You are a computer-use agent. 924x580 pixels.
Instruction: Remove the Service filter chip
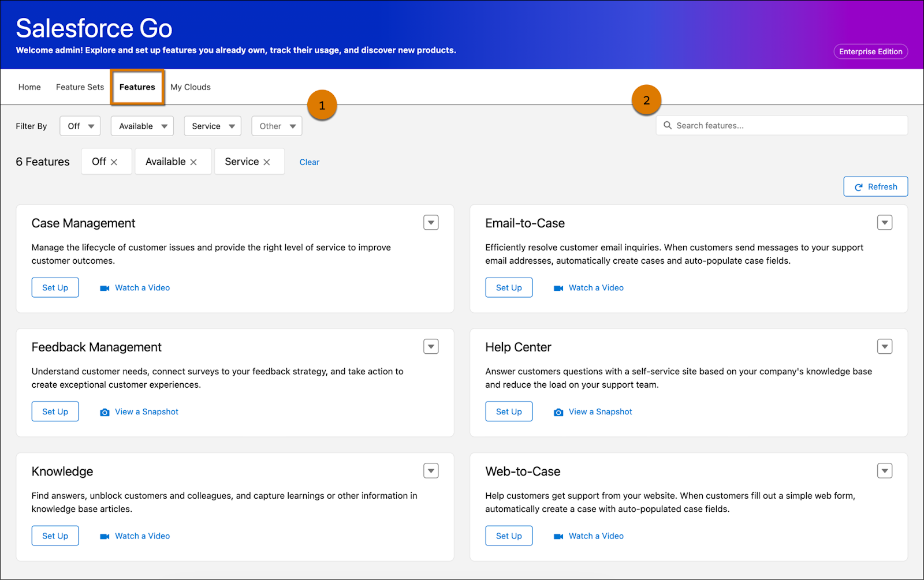(267, 162)
